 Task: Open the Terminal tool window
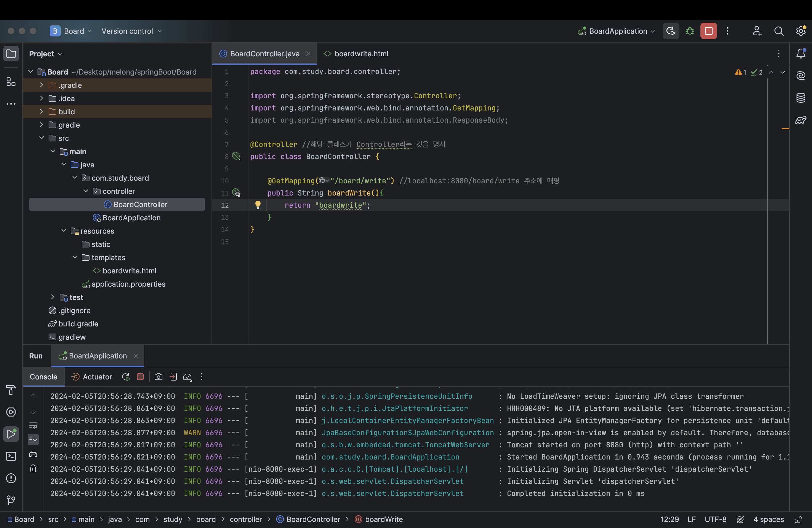[x=11, y=456]
